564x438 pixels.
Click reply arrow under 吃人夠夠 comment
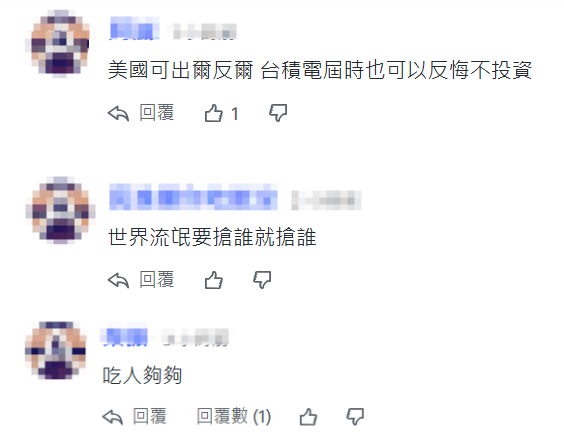click(x=113, y=417)
